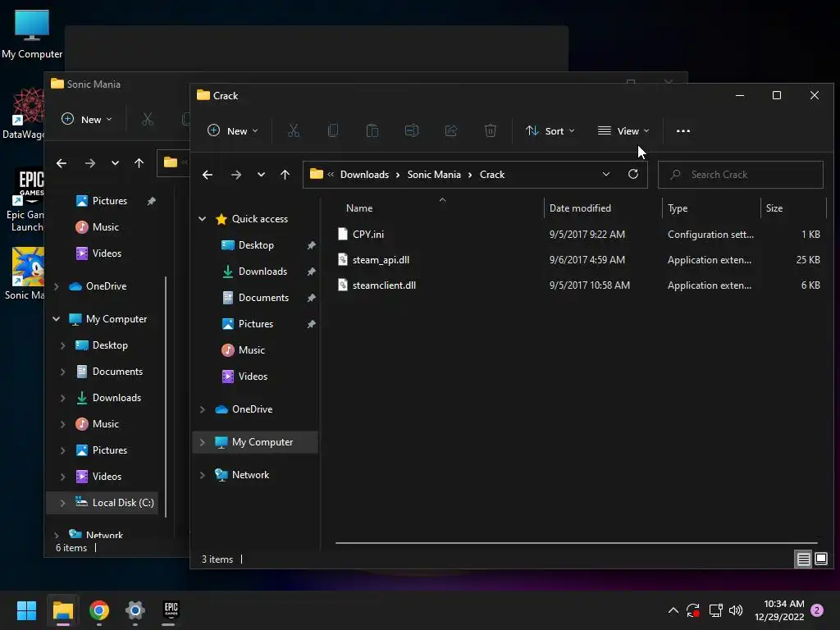This screenshot has height=630, width=840.
Task: Launch Google Chrome from the taskbar
Action: pos(99,610)
